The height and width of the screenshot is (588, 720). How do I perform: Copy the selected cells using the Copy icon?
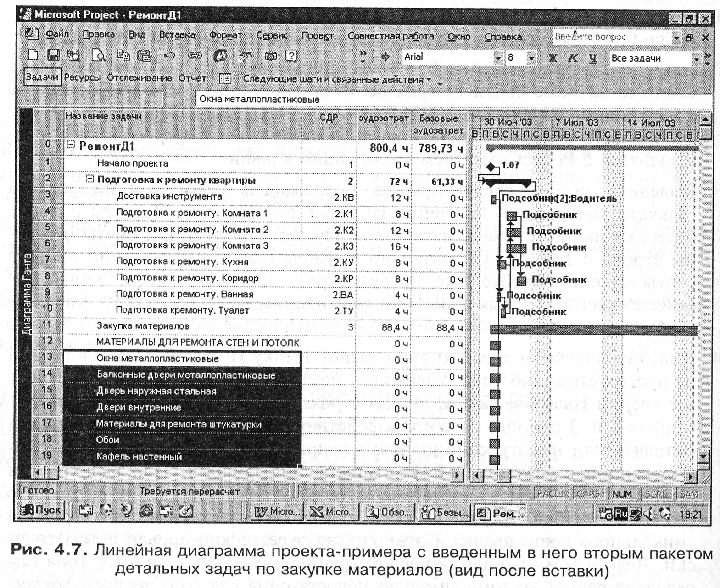[x=123, y=56]
